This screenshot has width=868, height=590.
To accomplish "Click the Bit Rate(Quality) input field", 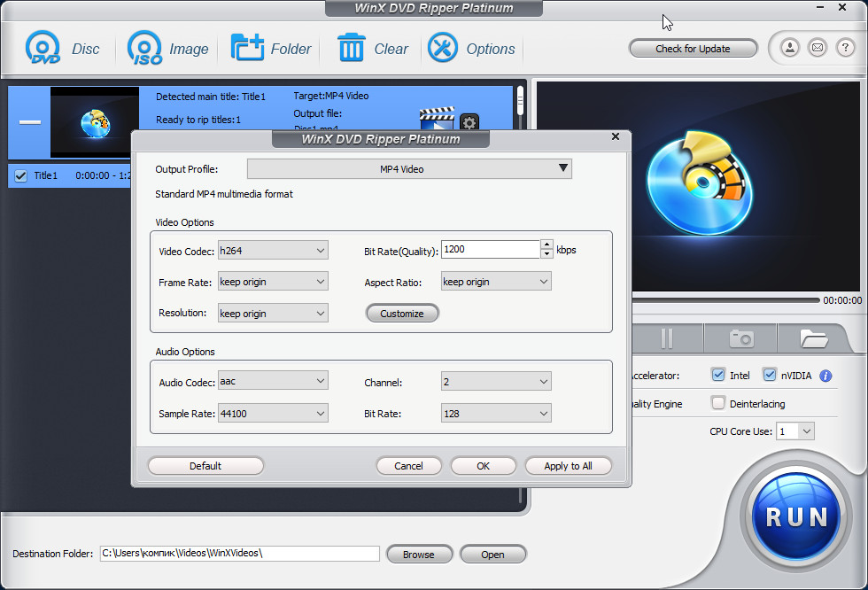I will (x=491, y=249).
